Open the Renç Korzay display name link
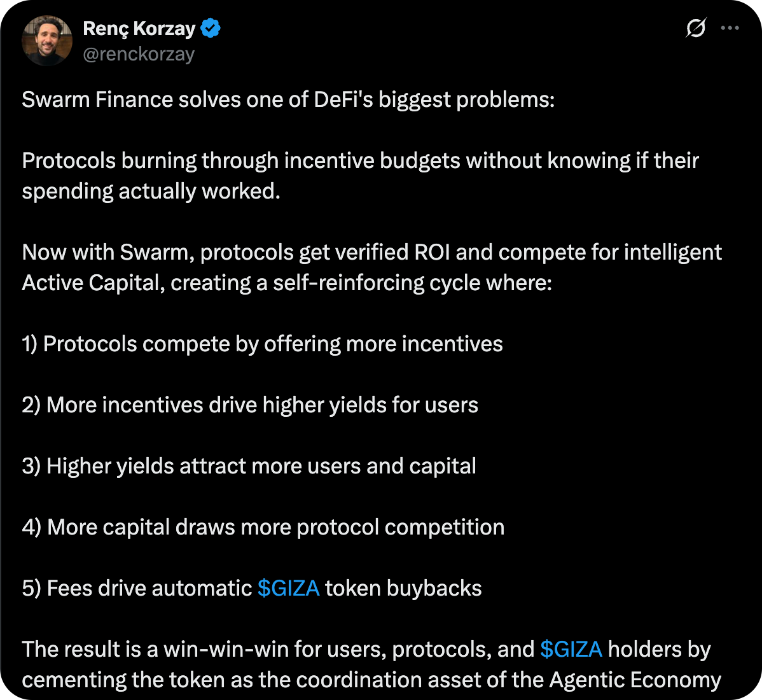Viewport: 762px width, 700px height. pos(139,29)
